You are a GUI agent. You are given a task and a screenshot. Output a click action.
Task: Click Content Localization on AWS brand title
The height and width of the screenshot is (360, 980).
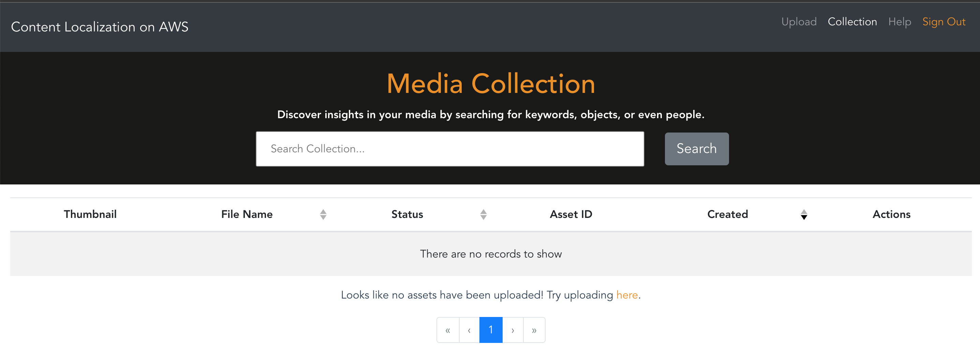[100, 27]
